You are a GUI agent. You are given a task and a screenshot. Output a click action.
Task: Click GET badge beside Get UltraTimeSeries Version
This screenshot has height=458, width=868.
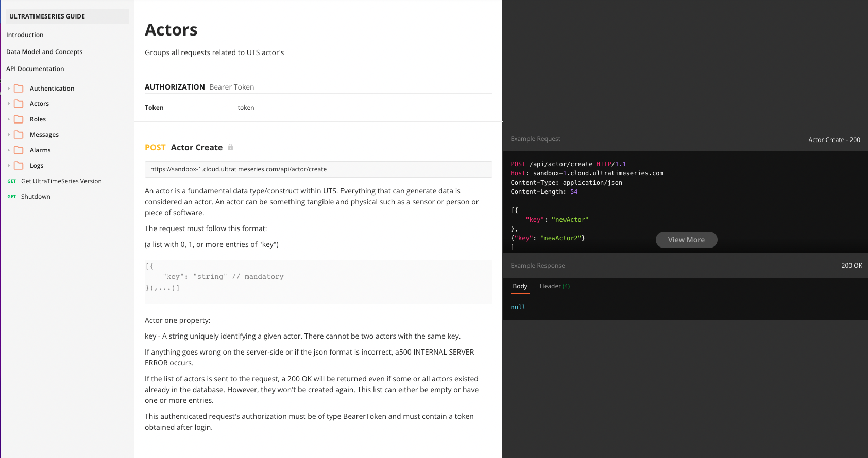click(x=12, y=181)
